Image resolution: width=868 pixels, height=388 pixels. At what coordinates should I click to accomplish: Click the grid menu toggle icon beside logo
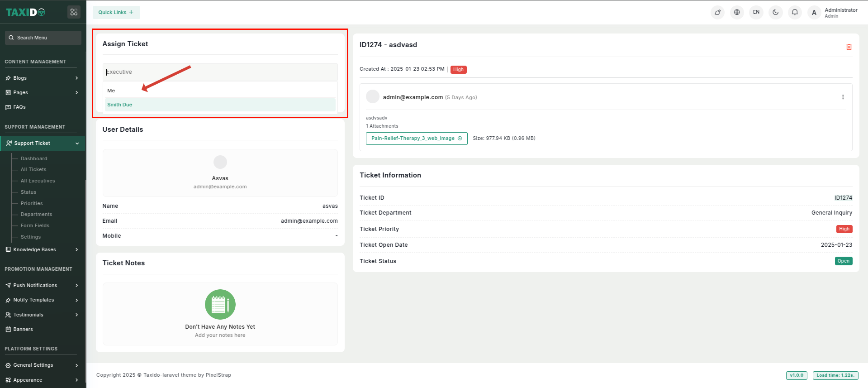(x=74, y=12)
